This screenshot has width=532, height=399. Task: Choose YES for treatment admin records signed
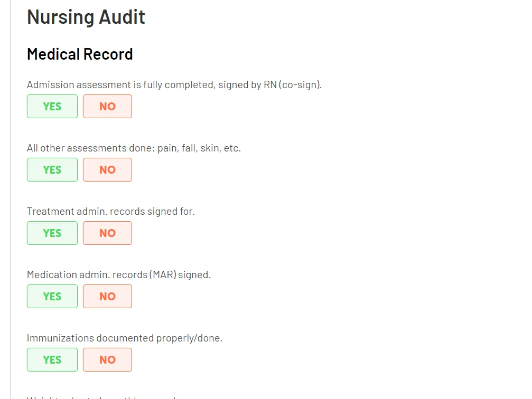pyautogui.click(x=52, y=233)
